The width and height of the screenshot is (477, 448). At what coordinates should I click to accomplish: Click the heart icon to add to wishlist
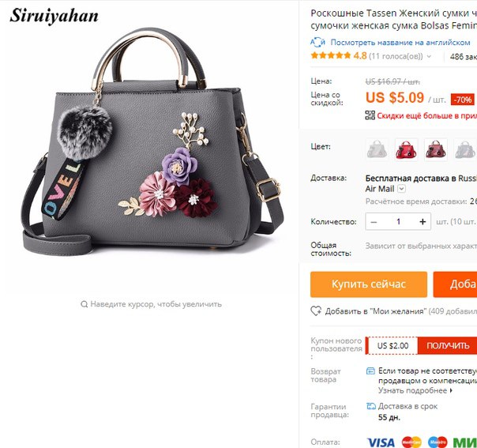pos(316,311)
